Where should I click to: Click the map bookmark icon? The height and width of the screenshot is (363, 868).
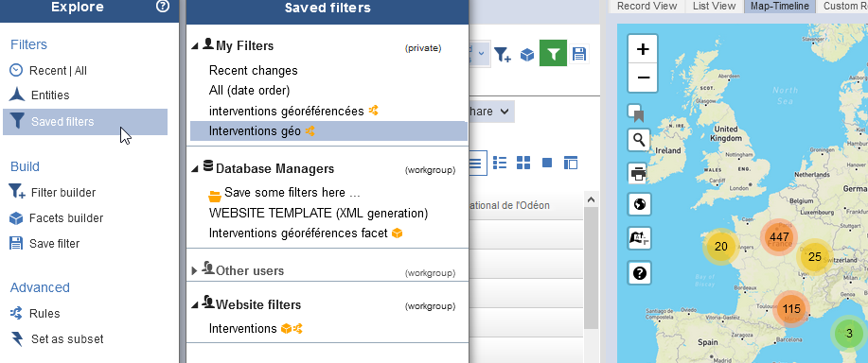tap(636, 112)
